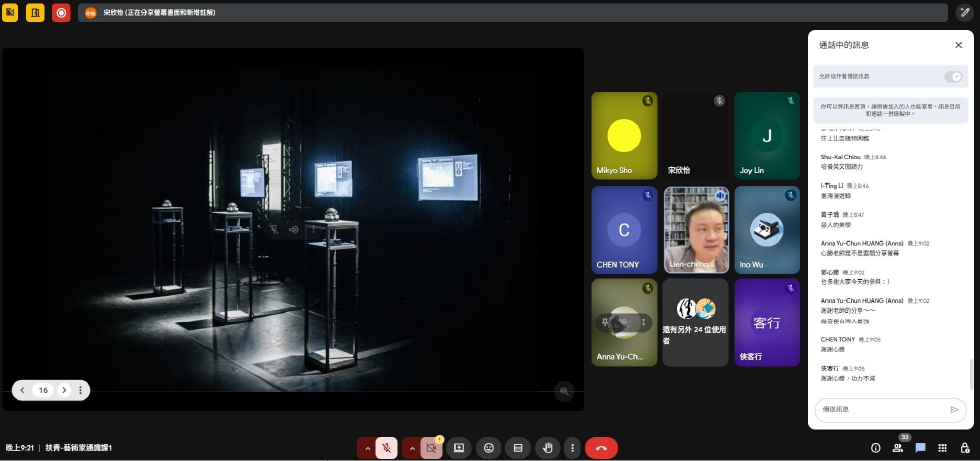
Task: Click the red recording indicator icon
Action: pos(61,13)
